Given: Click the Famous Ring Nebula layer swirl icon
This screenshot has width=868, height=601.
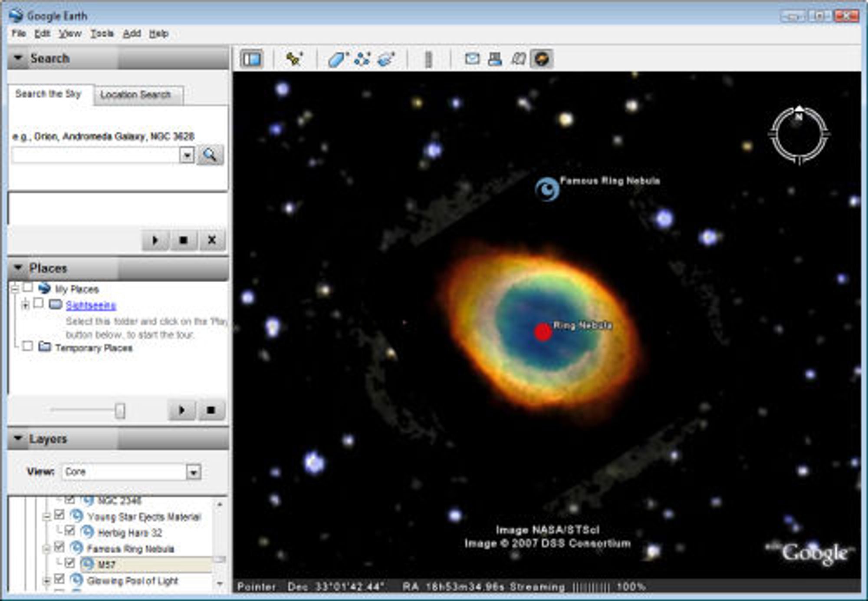Looking at the screenshot, I should point(76,548).
